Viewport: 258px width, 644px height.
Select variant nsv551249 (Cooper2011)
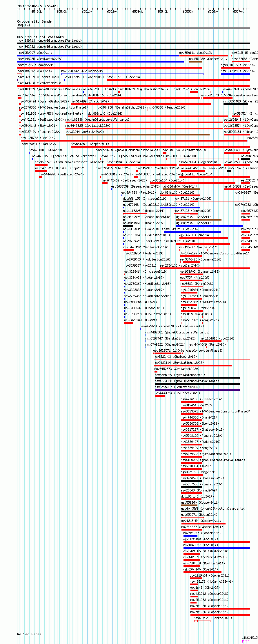tap(37, 65)
